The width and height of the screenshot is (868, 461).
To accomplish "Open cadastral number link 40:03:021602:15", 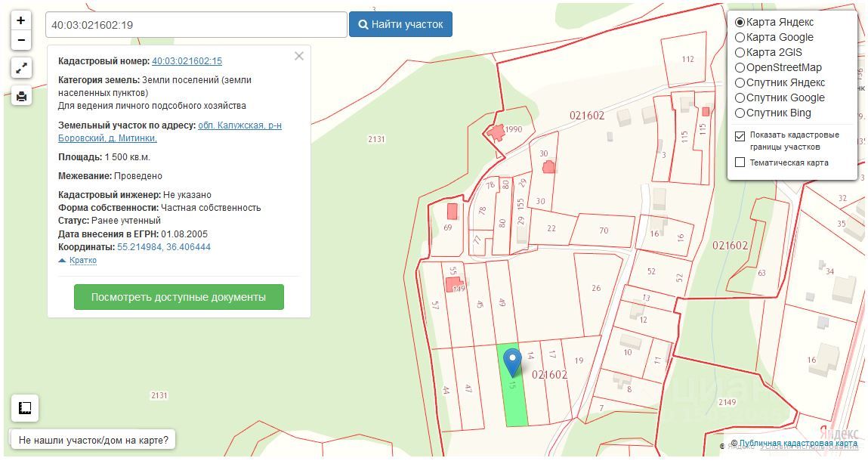I will click(187, 61).
